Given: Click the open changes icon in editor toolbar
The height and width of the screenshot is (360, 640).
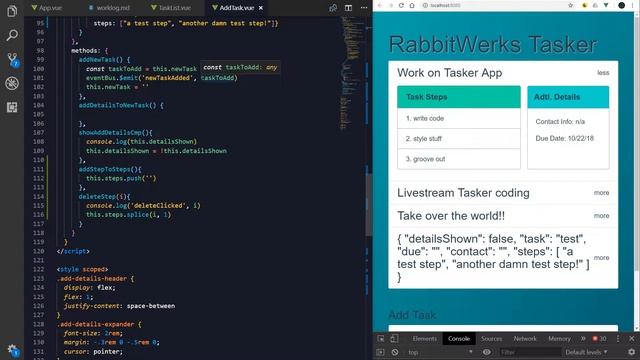Looking at the screenshot, I should [x=333, y=8].
